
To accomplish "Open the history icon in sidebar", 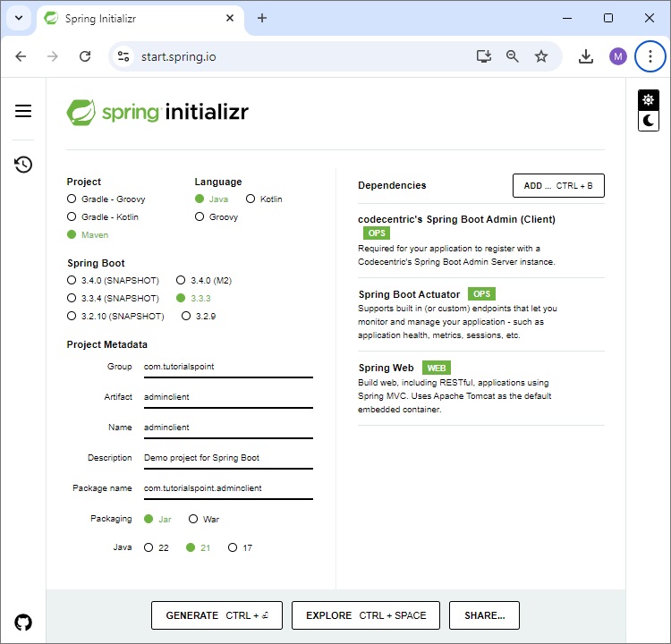I will [23, 165].
